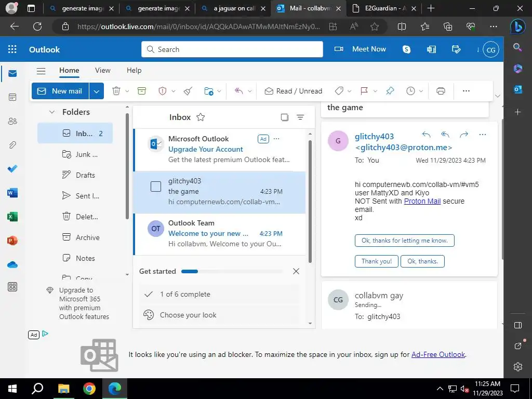Open the CG account avatar
Image resolution: width=532 pixels, height=399 pixels.
click(x=490, y=49)
